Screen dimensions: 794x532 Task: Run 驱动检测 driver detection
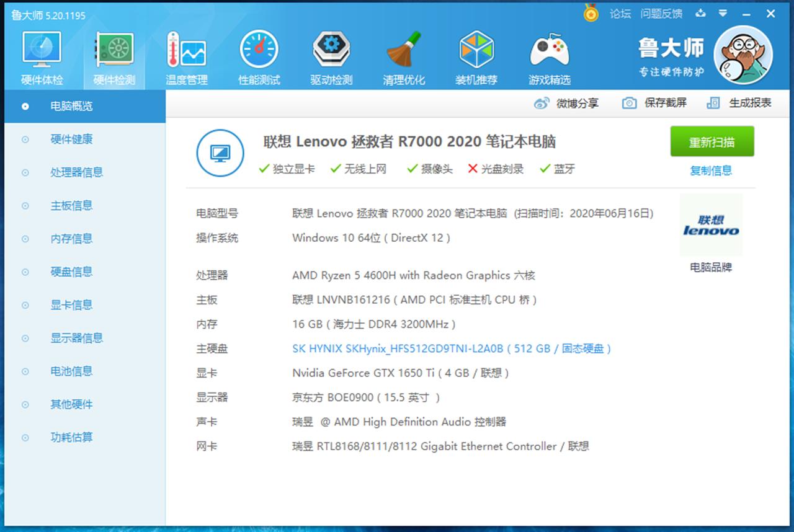pos(331,56)
